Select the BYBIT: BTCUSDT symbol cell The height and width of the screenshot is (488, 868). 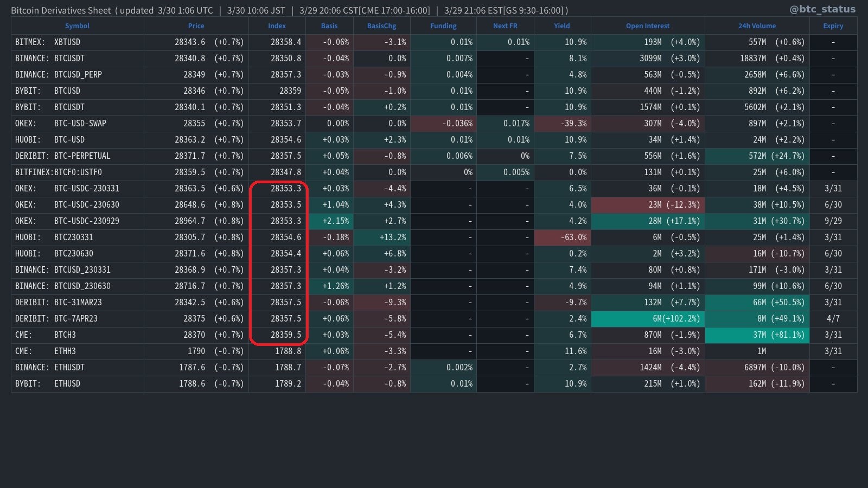[x=78, y=107]
